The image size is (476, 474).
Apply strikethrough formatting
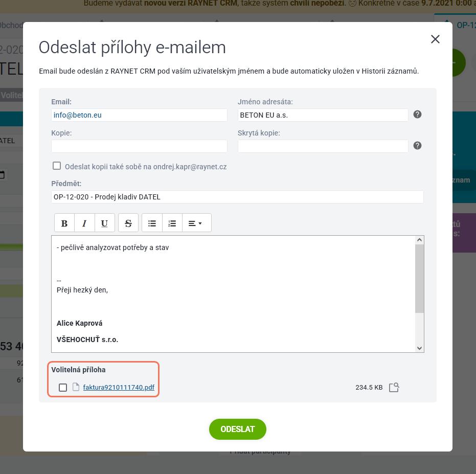(x=128, y=223)
